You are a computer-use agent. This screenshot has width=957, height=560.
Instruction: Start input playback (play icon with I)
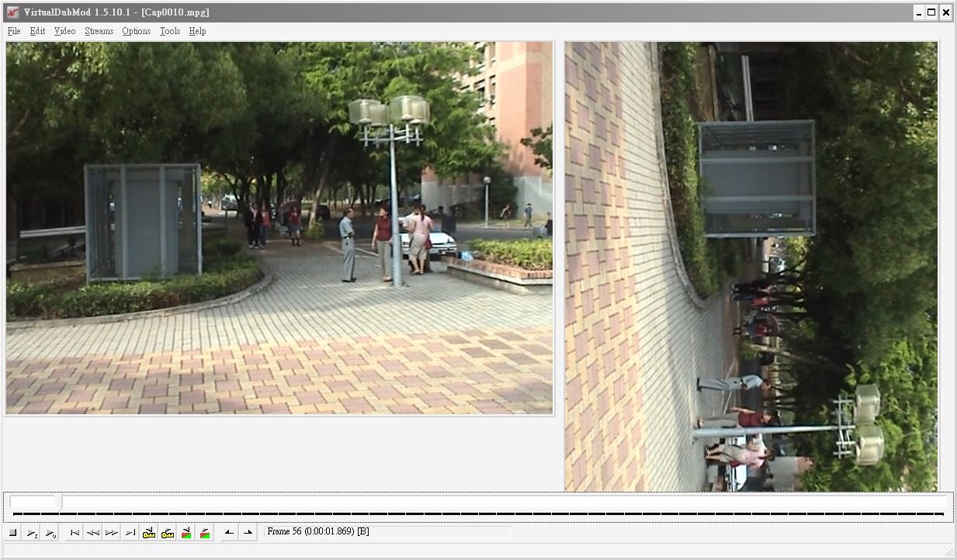tap(31, 533)
